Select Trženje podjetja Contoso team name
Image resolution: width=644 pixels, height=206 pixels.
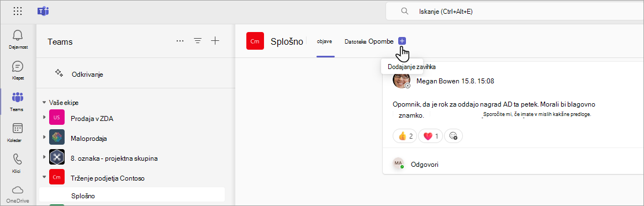pos(108,178)
